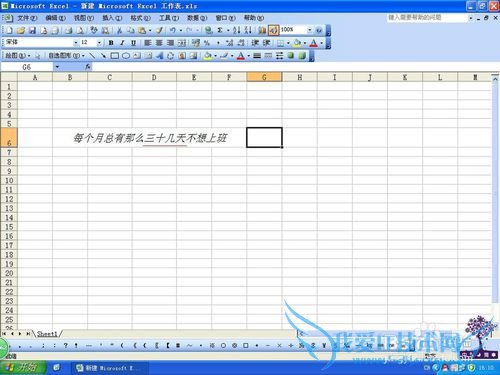Select the Rectangle drawing tool
This screenshot has height=375, width=500.
click(114, 56)
